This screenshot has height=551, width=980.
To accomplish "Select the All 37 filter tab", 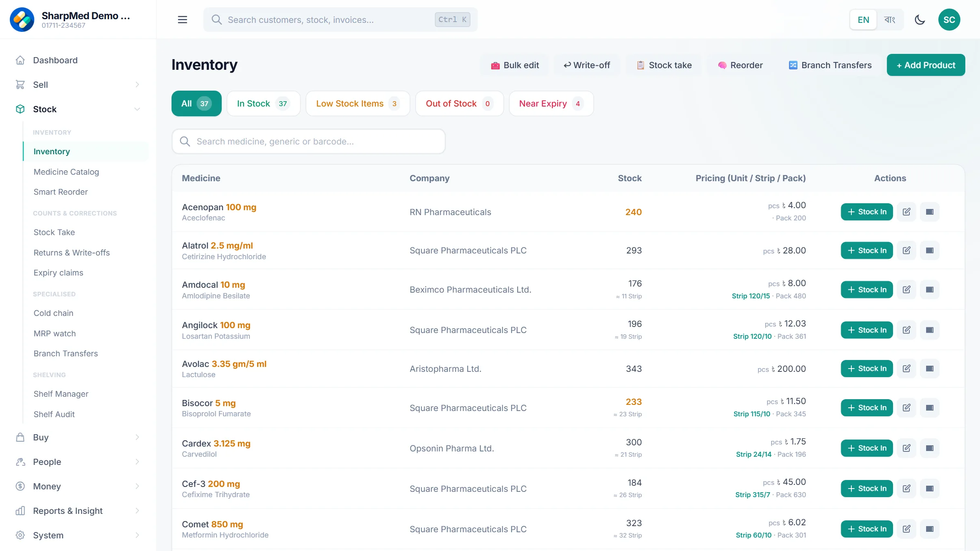I will pos(196,104).
